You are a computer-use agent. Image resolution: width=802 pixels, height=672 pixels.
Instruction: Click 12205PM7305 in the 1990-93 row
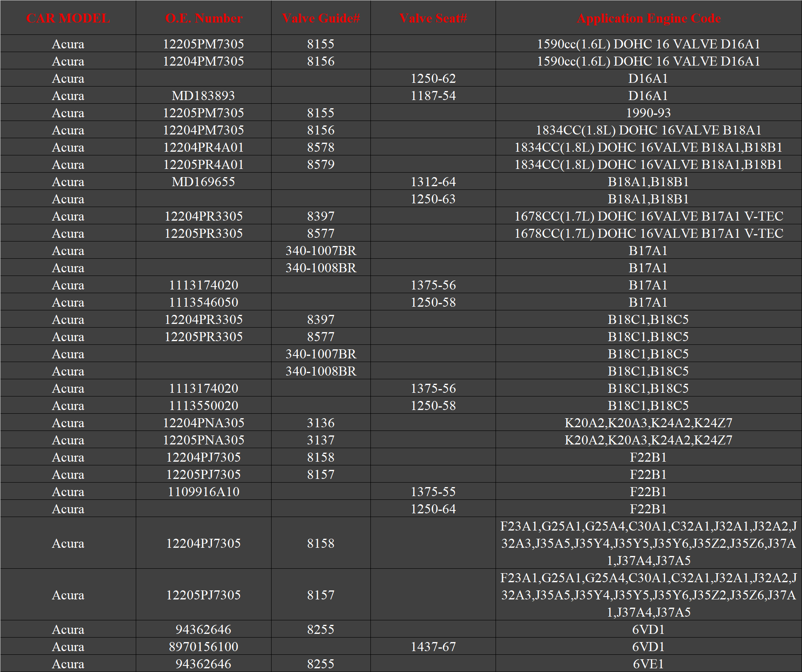(203, 113)
